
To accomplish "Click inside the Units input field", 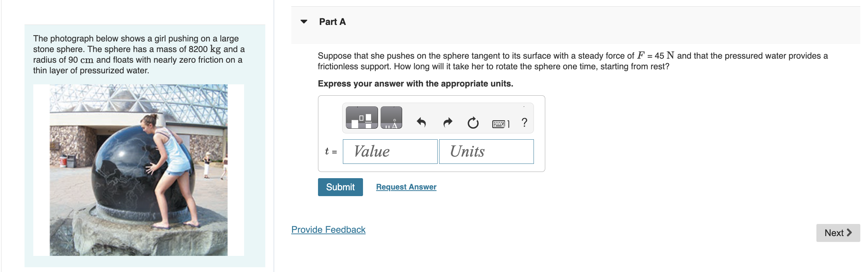I will (486, 151).
